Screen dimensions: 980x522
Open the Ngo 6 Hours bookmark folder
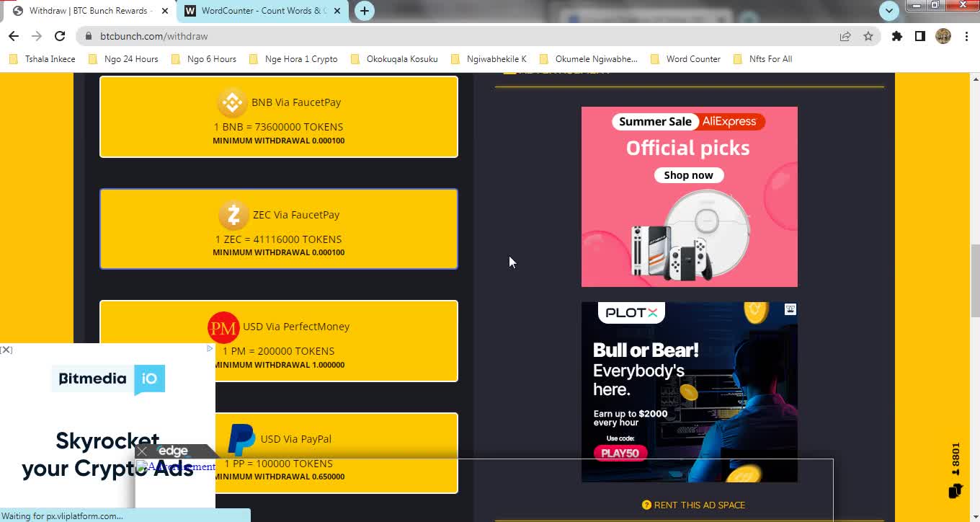tap(204, 59)
